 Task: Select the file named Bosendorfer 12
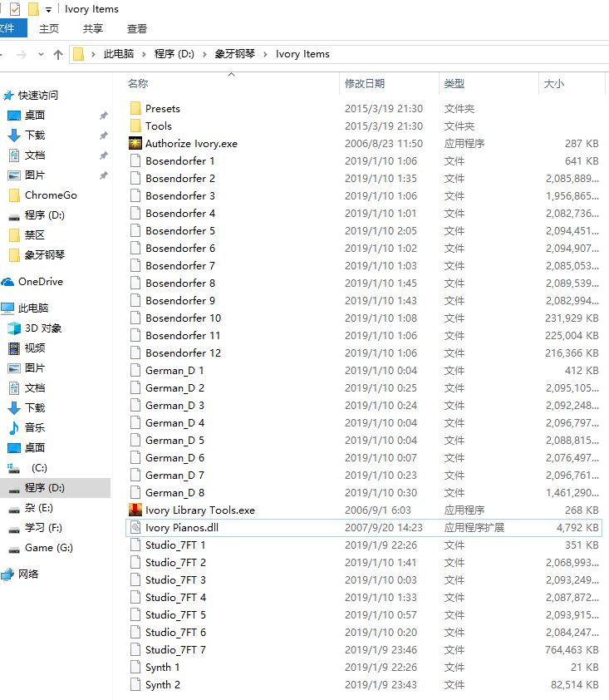(x=183, y=352)
